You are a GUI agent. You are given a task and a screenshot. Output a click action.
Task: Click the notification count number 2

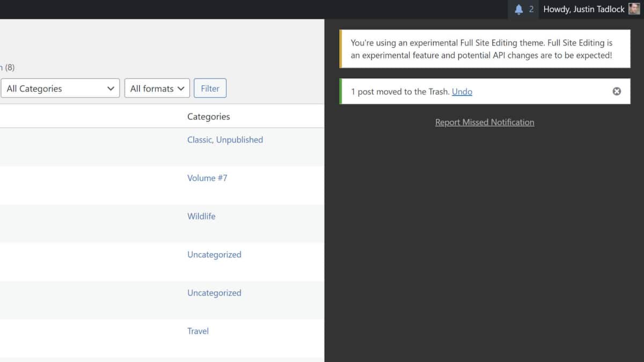[x=531, y=9]
